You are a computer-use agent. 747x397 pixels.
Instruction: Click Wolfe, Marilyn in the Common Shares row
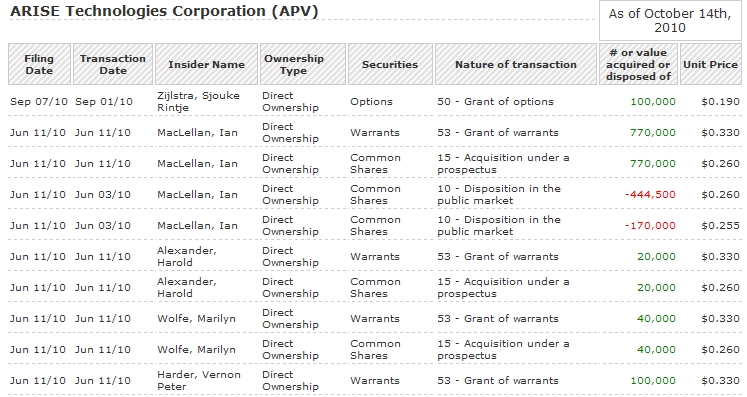click(196, 349)
